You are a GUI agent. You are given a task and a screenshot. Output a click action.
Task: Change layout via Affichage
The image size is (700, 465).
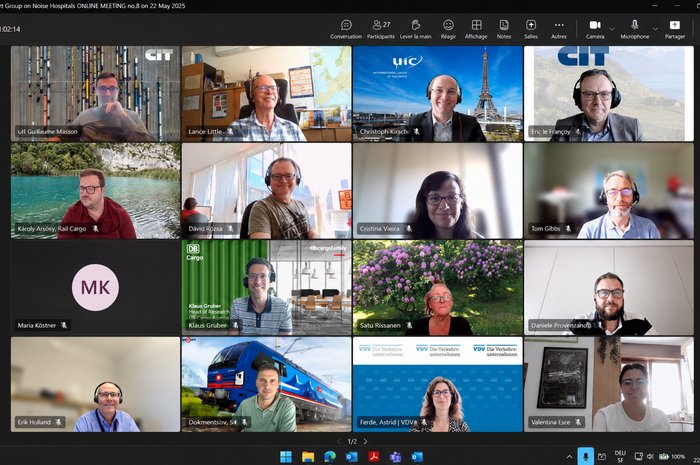click(x=476, y=29)
